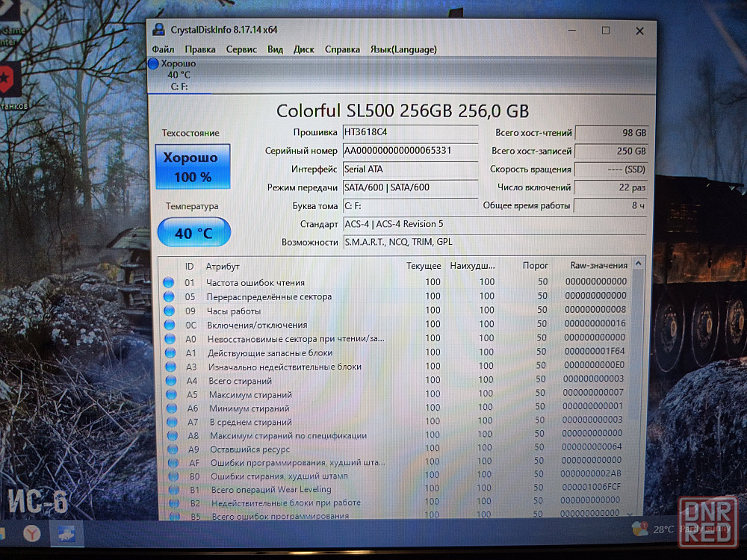747x560 pixels.
Task: Open the Правка menu
Action: (x=199, y=49)
